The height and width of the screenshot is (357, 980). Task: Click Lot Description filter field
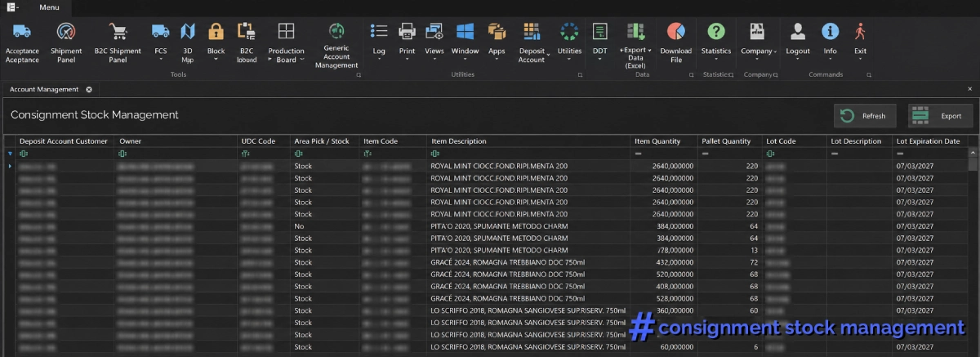click(x=861, y=154)
